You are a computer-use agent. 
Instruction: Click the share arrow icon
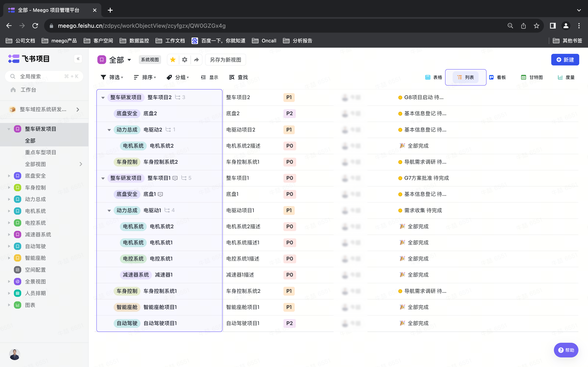point(196,60)
